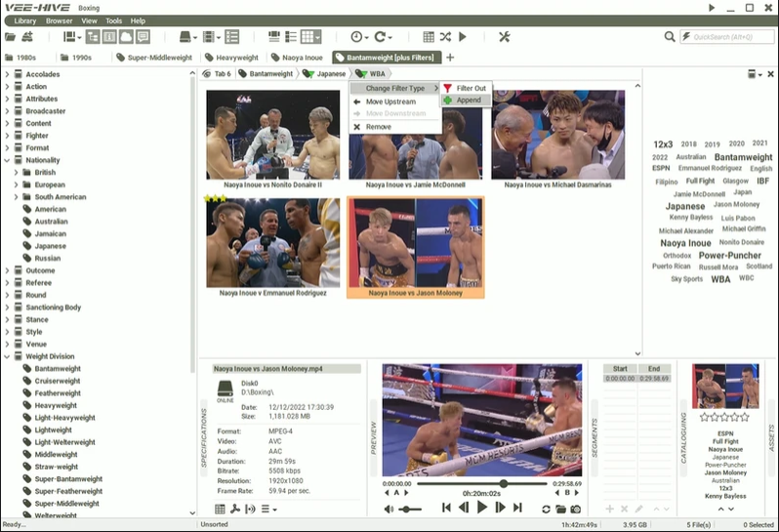This screenshot has width=779, height=532.
Task: Open the preview folder icon
Action: (561, 510)
